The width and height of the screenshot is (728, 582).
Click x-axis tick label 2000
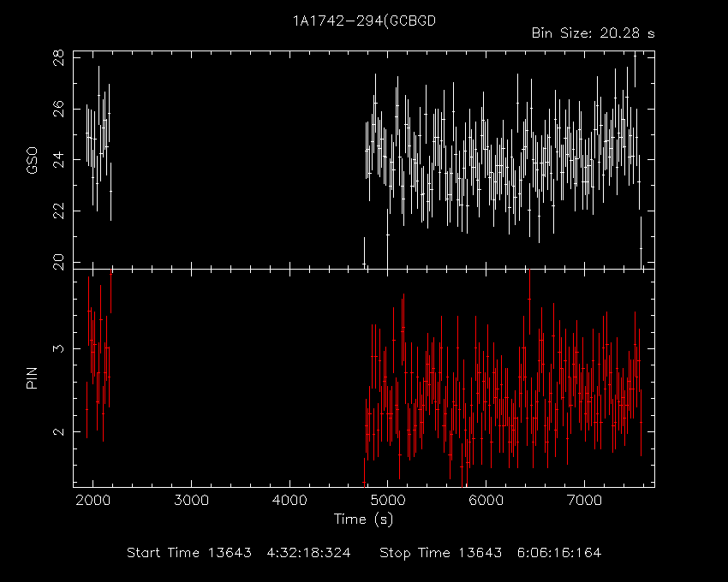(x=92, y=501)
